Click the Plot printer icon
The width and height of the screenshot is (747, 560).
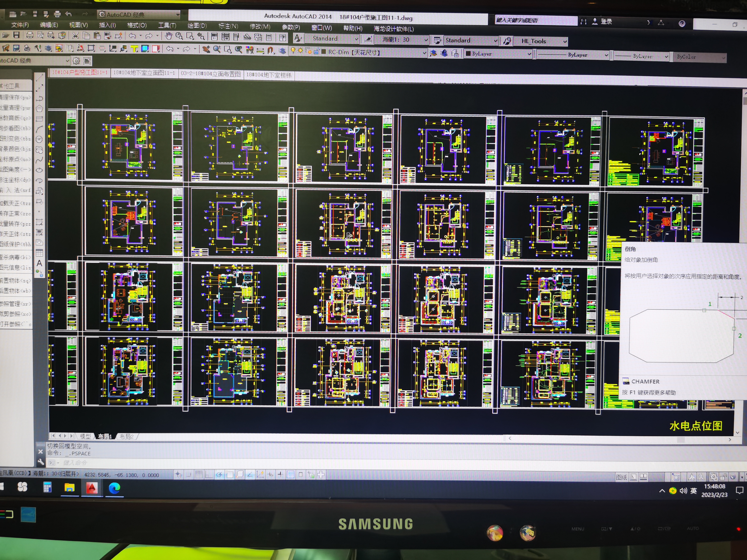[30, 35]
